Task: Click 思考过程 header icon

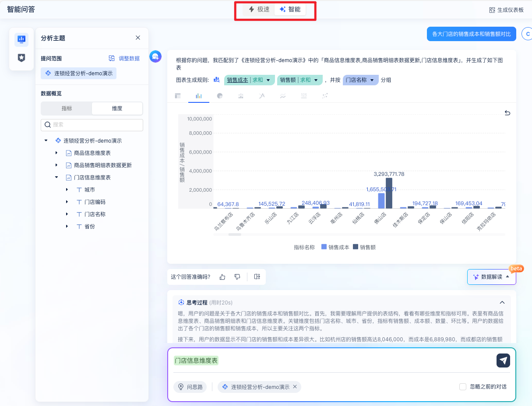Action: tap(181, 302)
